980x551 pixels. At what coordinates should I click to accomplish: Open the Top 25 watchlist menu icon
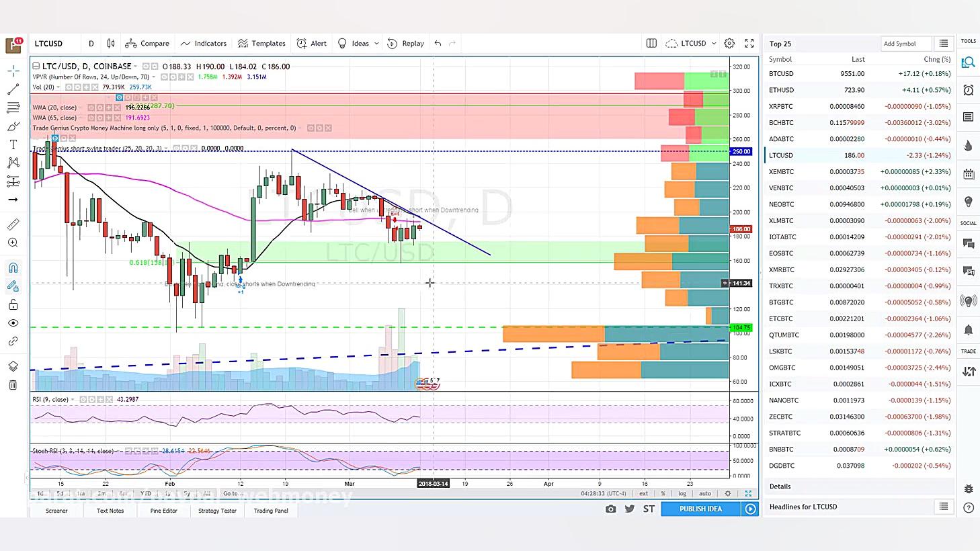(x=944, y=44)
